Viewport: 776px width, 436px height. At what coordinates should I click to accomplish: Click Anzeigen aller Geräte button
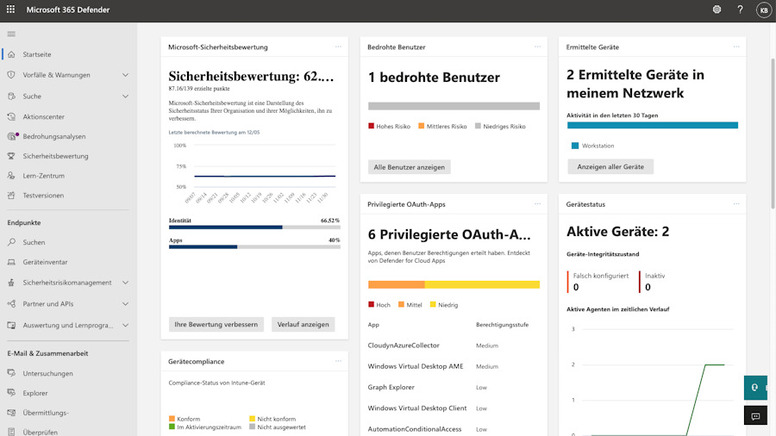tap(610, 167)
